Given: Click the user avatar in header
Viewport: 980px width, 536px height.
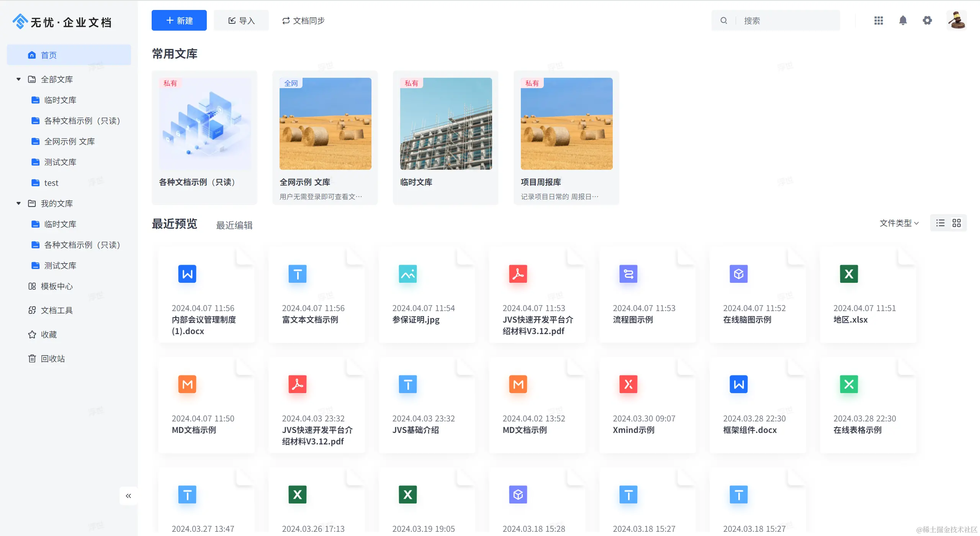Looking at the screenshot, I should [956, 21].
